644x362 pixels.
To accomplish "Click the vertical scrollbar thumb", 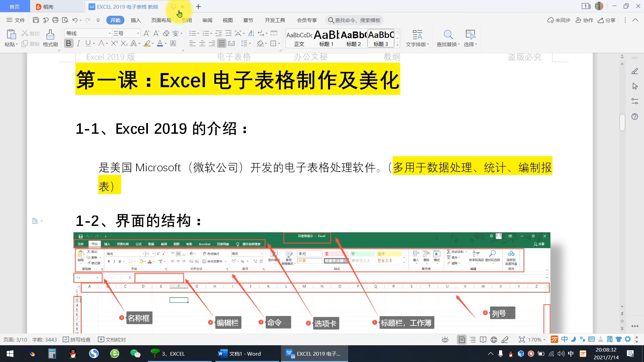I will [622, 122].
